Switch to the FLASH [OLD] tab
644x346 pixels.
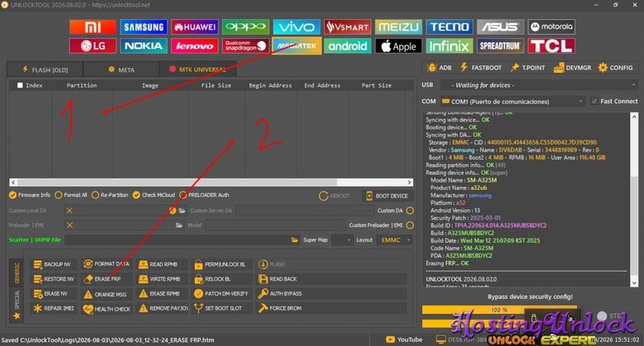45,70
